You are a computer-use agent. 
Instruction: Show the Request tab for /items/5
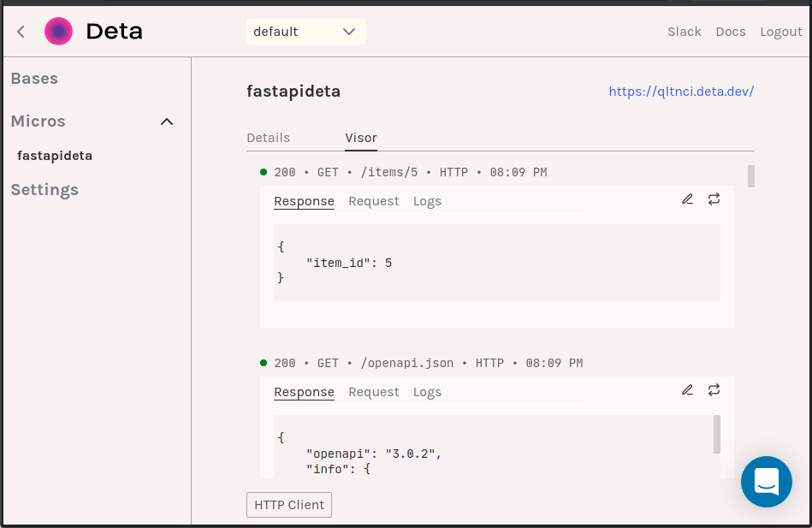click(374, 201)
